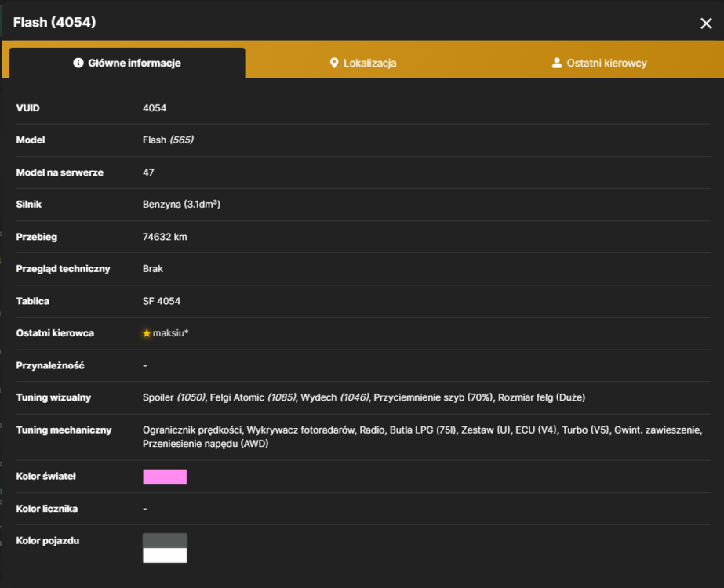The image size is (724, 588).
Task: Click the pink Kolor świateł swatch
Action: pyautogui.click(x=165, y=477)
